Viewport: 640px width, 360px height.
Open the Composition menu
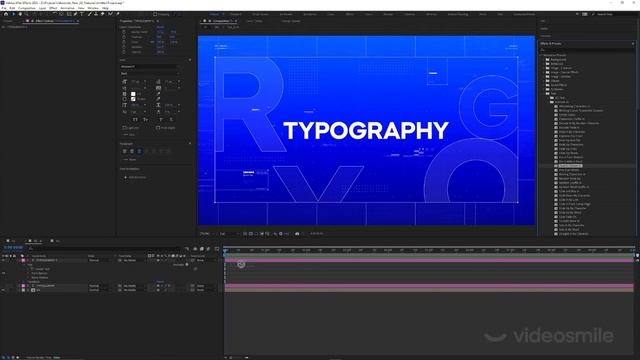tap(27, 8)
